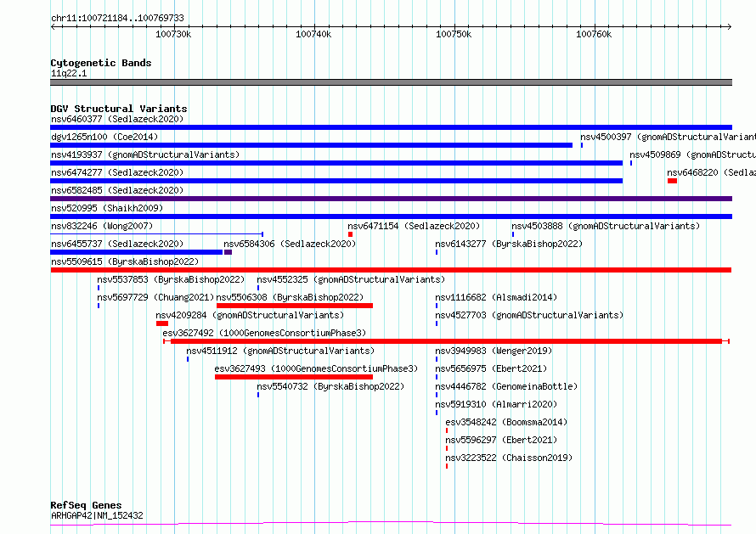The width and height of the screenshot is (756, 534).
Task: Click the red bar under esv3627493
Action: click(294, 377)
